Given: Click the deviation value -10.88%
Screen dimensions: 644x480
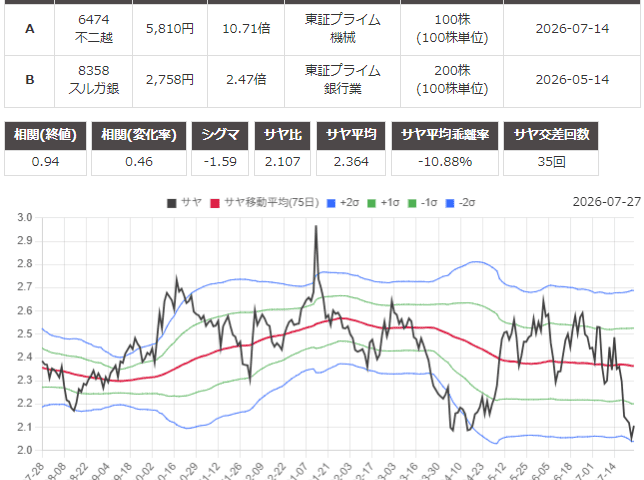Looking at the screenshot, I should 445,162.
